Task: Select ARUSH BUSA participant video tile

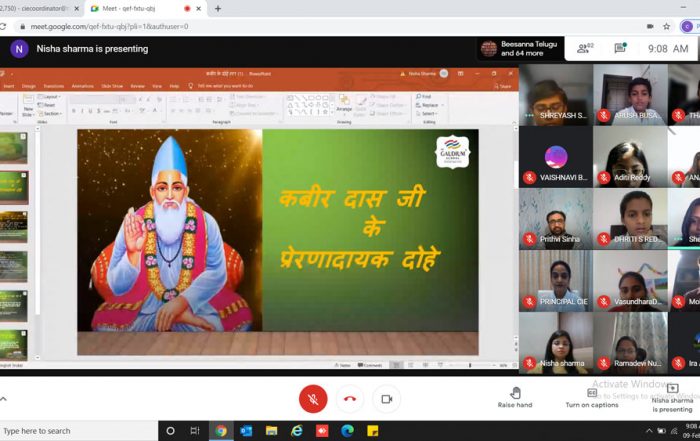Action: (630, 95)
